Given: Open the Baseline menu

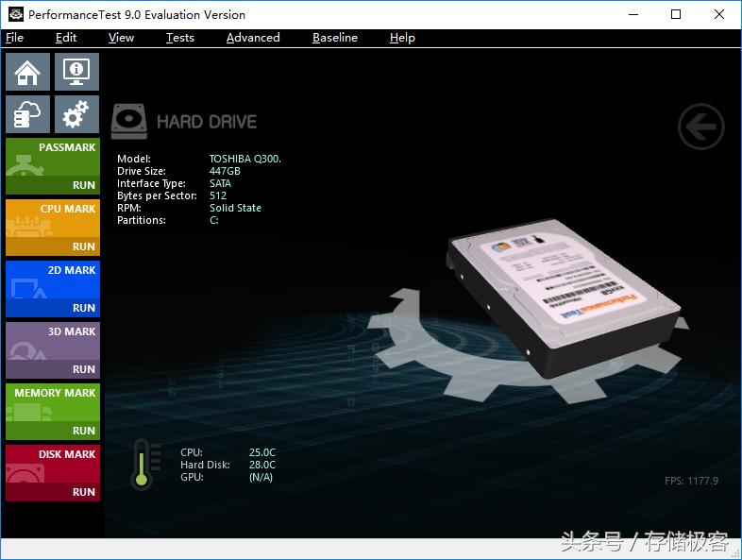Looking at the screenshot, I should point(335,38).
